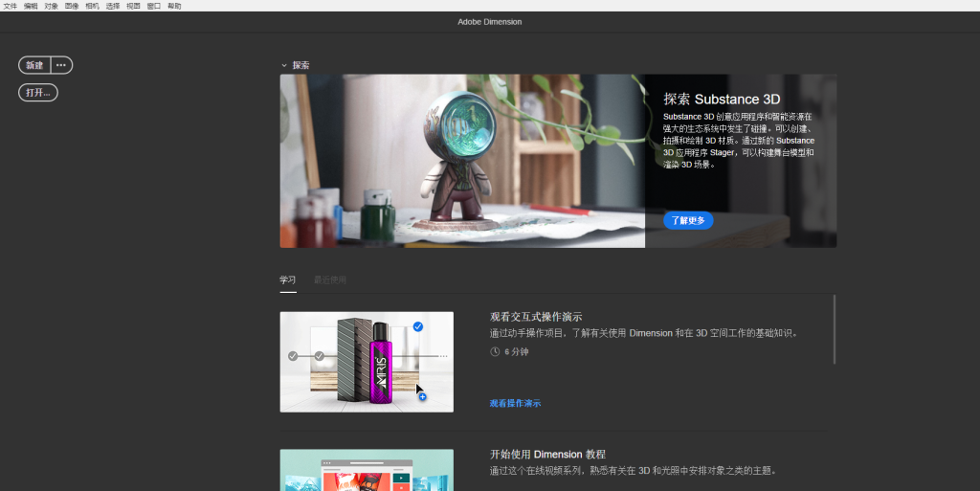Follow the 观看操作演示 link
Viewport: 980px width, 491px height.
pyautogui.click(x=515, y=403)
